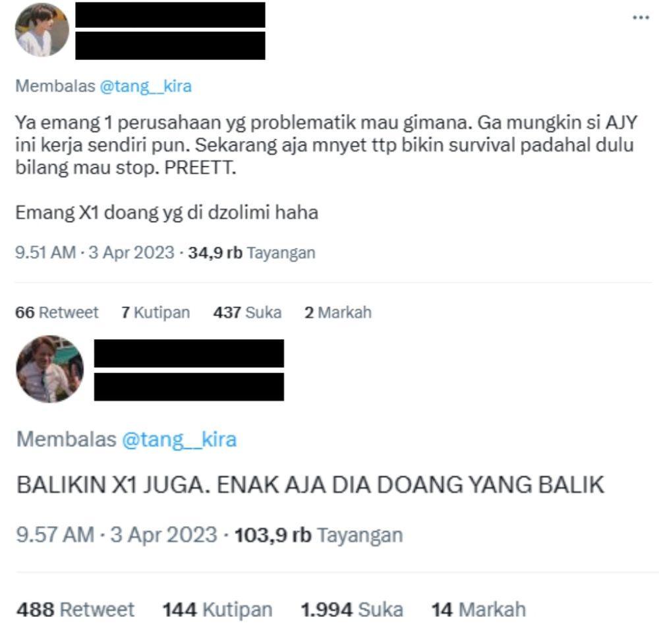659x644 pixels.
Task: Open the second tweet author's profile picture
Action: coord(49,368)
